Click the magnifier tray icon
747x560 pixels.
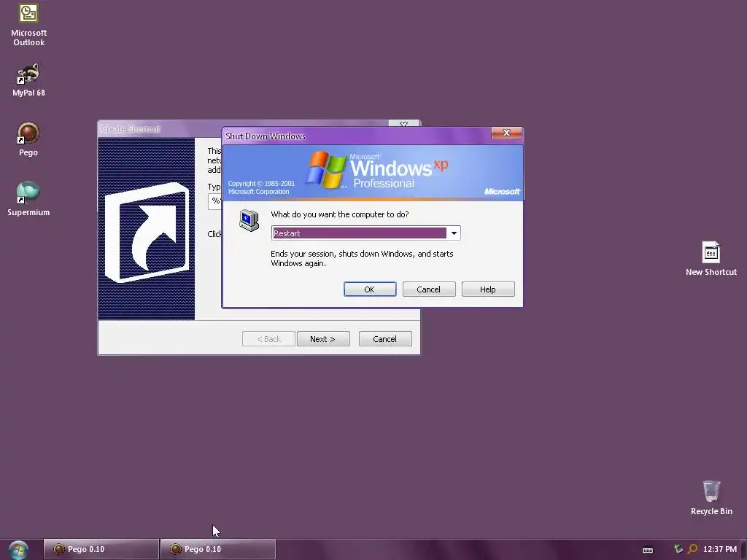click(693, 549)
